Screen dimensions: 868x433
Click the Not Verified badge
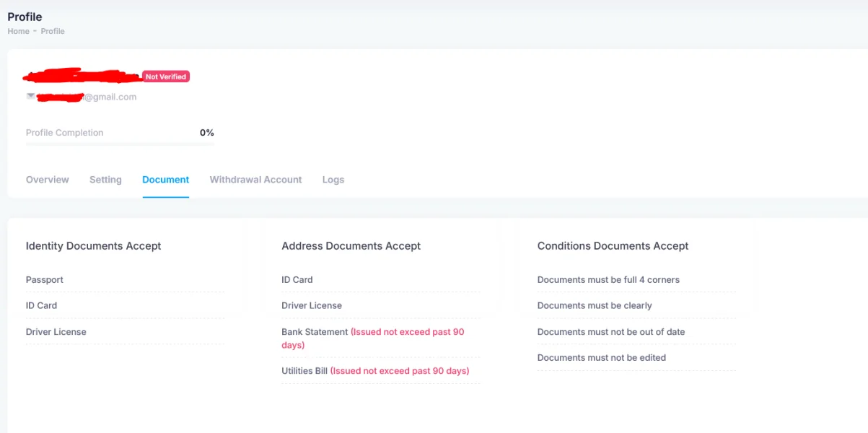tap(166, 76)
